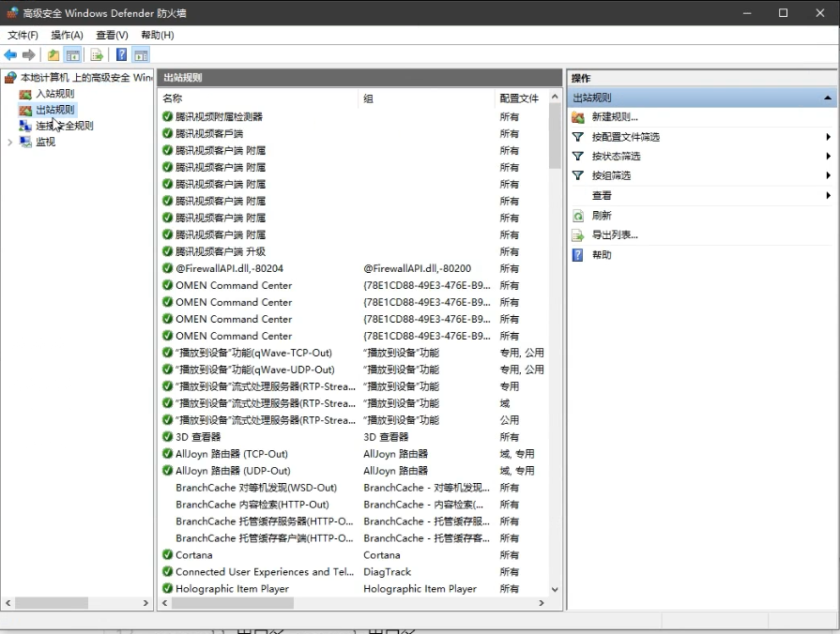840x634 pixels.
Task: Open the 查看(V) menu
Action: coord(112,36)
